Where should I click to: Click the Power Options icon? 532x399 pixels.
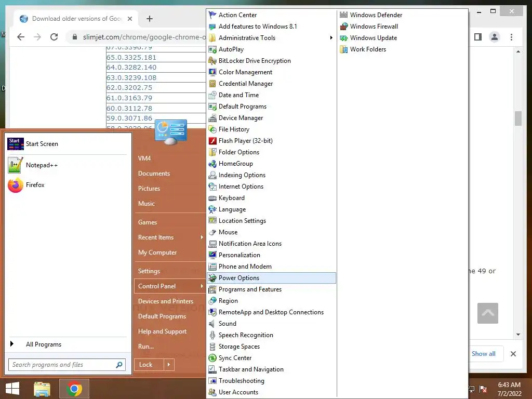(x=212, y=278)
